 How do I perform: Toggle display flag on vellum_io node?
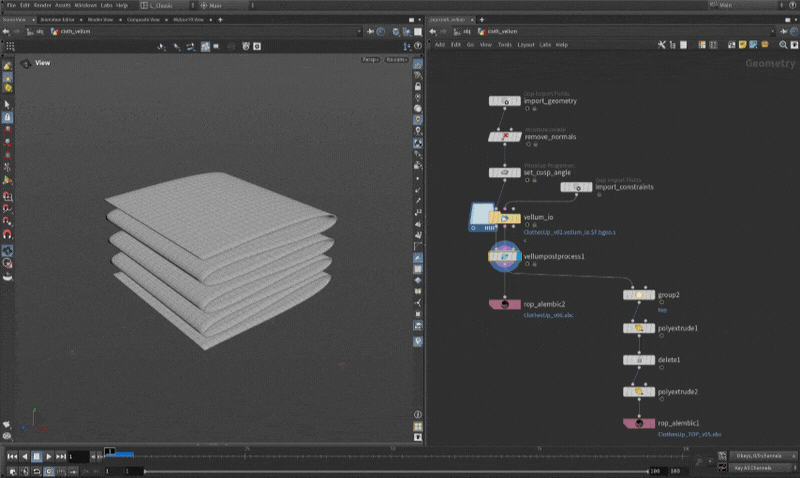(x=517, y=218)
